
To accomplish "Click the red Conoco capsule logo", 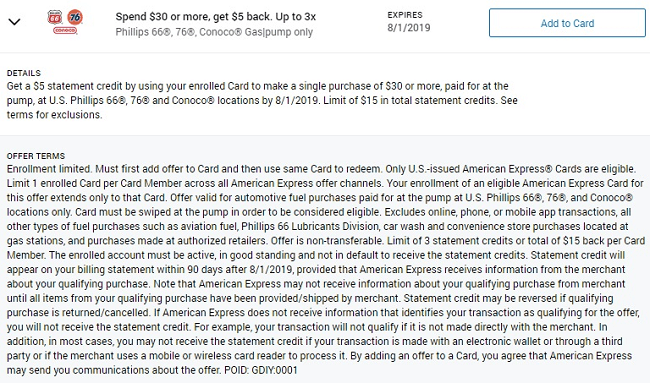I will [x=65, y=30].
